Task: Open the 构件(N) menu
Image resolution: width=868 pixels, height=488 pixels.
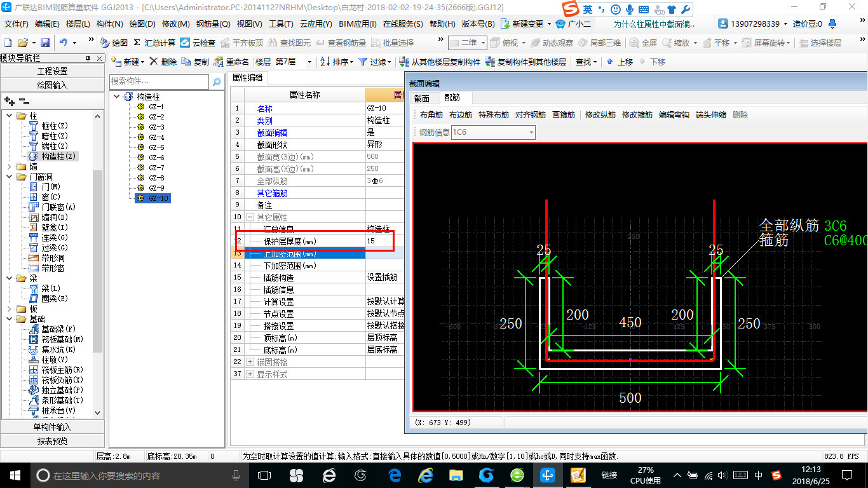Action: pyautogui.click(x=109, y=24)
